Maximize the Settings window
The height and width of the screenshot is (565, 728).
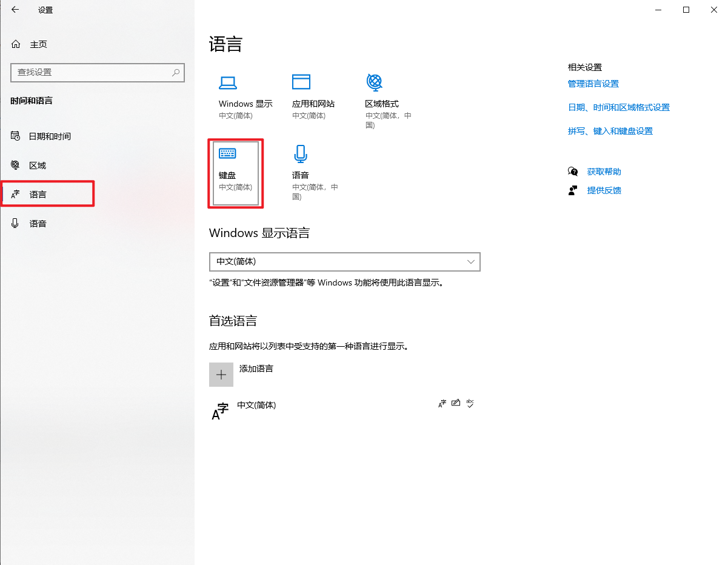(x=686, y=10)
